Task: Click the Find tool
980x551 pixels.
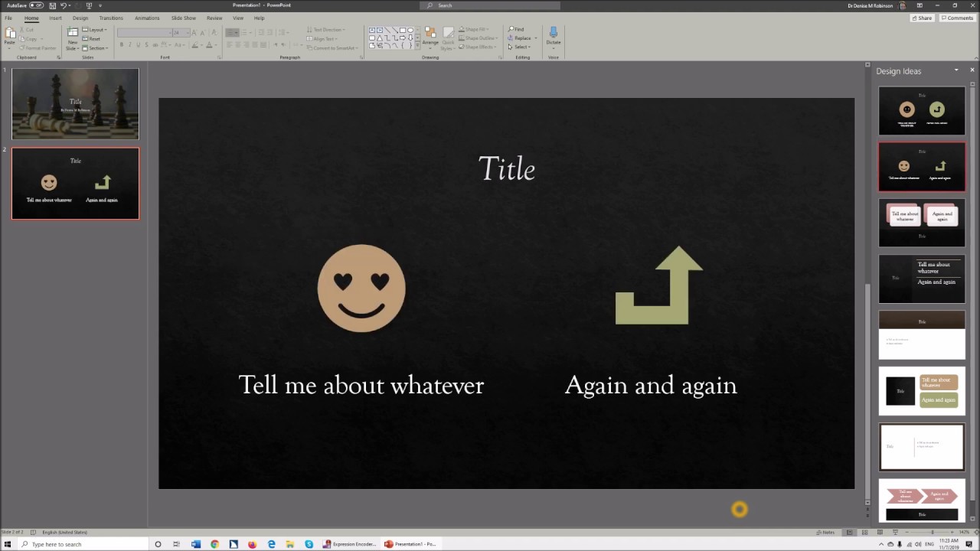Action: (x=517, y=29)
